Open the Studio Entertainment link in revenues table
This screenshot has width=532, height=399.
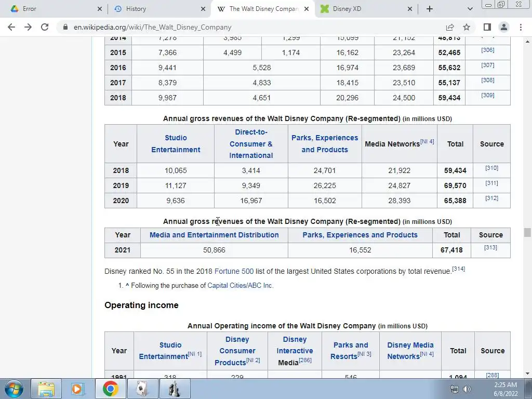coord(176,144)
